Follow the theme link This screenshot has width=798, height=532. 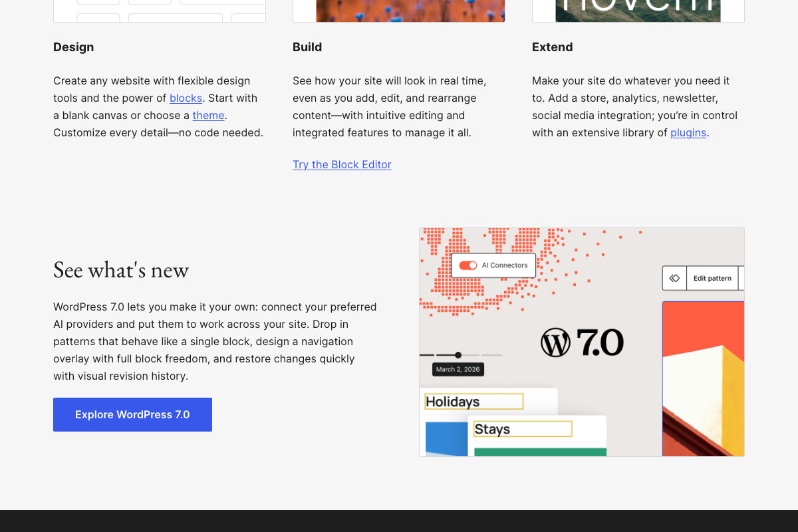[208, 116]
